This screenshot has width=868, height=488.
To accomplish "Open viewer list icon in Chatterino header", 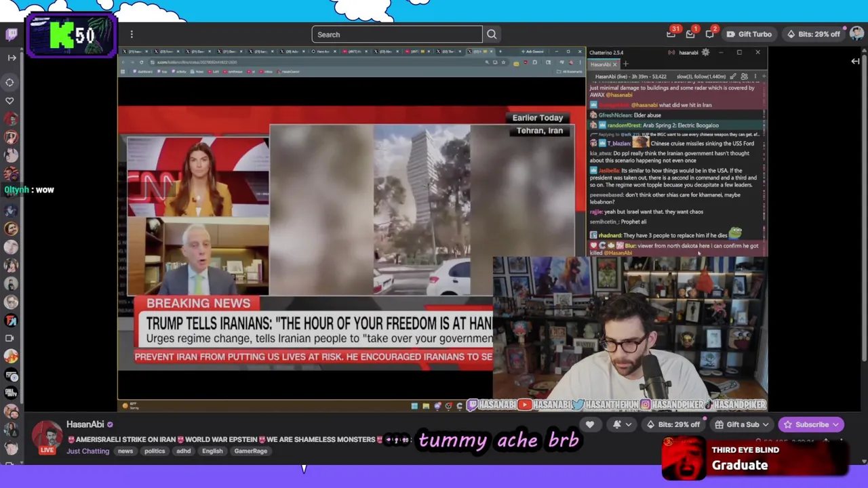I will coord(744,77).
